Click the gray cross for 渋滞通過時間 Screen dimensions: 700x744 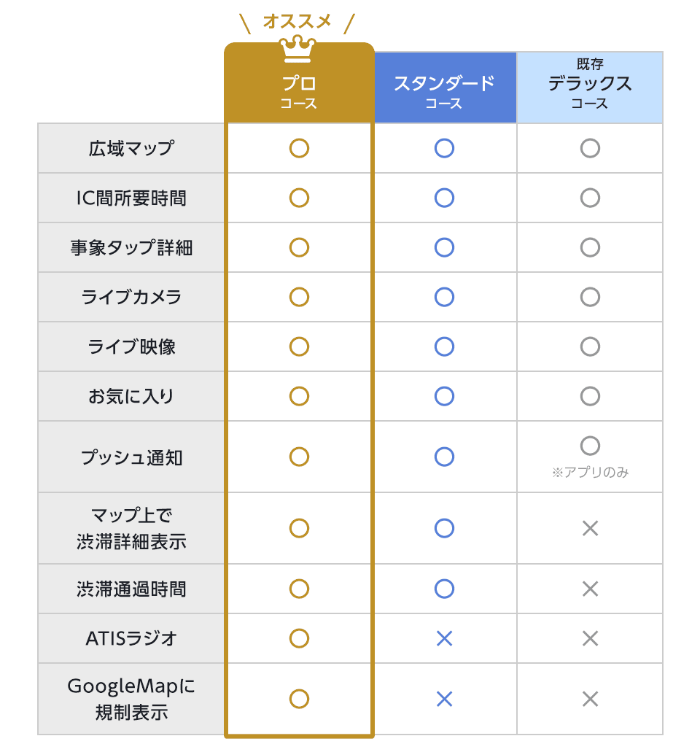(590, 589)
